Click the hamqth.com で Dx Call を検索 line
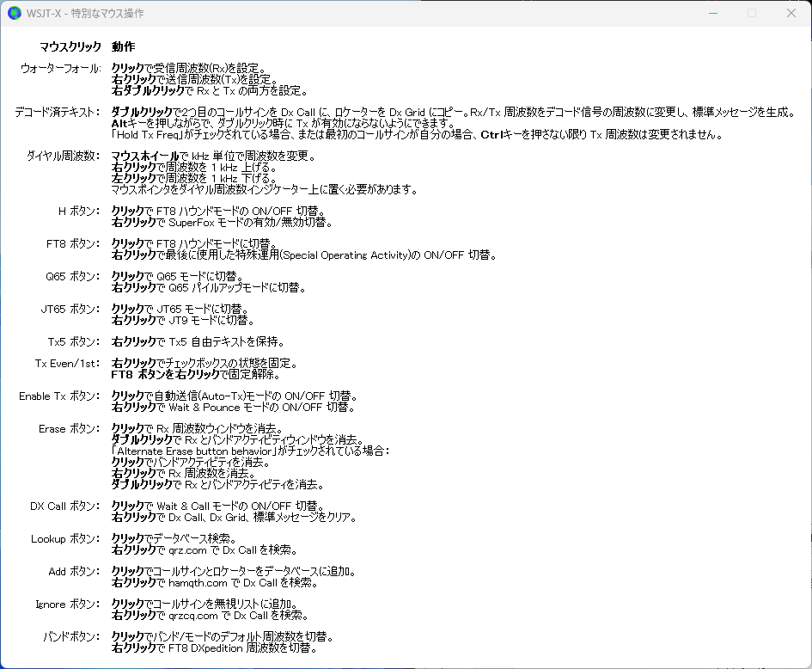The height and width of the screenshot is (669, 812). coord(215,583)
